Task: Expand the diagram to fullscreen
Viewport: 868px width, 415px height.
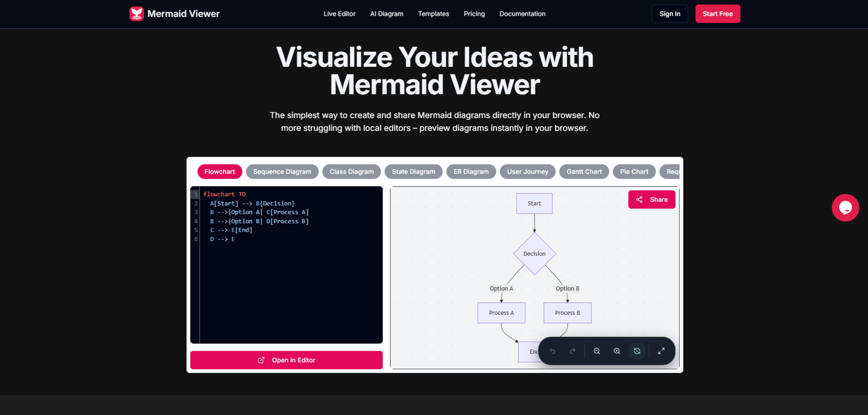Action: point(661,351)
